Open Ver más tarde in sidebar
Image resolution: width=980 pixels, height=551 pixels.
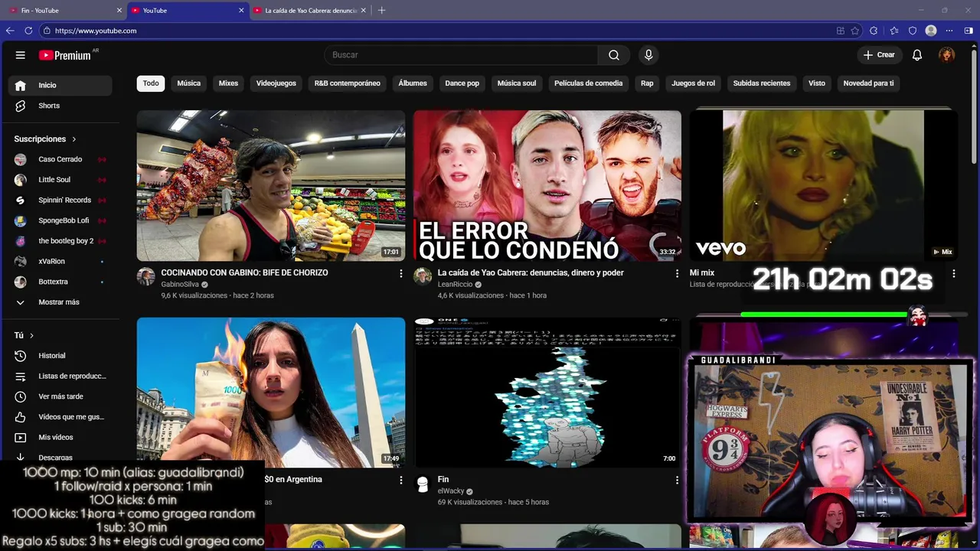coord(60,396)
